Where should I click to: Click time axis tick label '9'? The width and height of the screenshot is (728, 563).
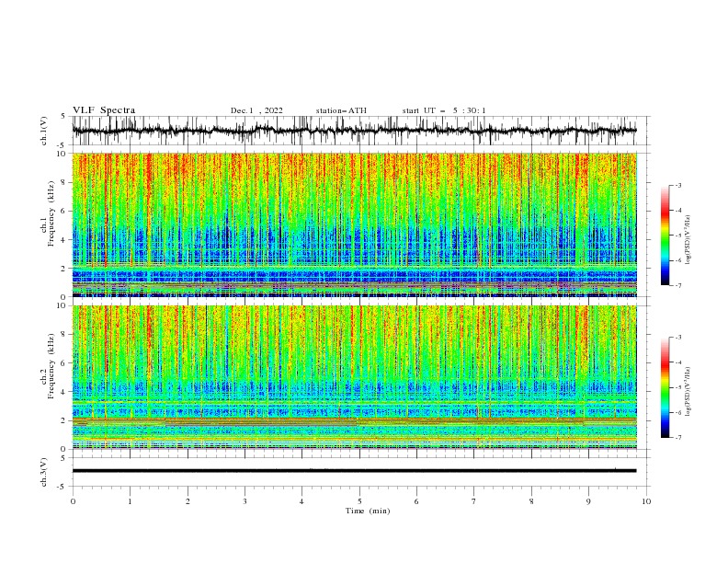588,501
